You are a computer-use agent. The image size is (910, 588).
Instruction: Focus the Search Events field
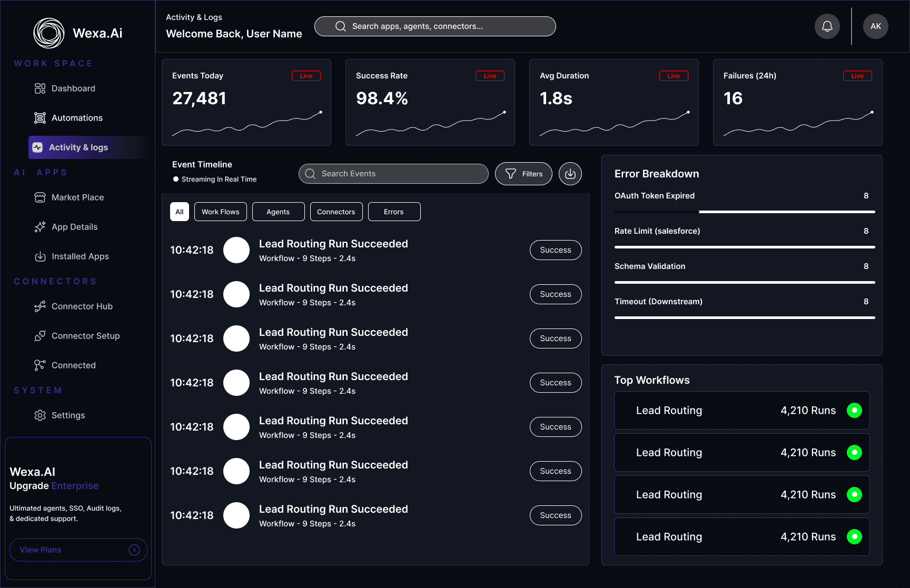point(393,174)
